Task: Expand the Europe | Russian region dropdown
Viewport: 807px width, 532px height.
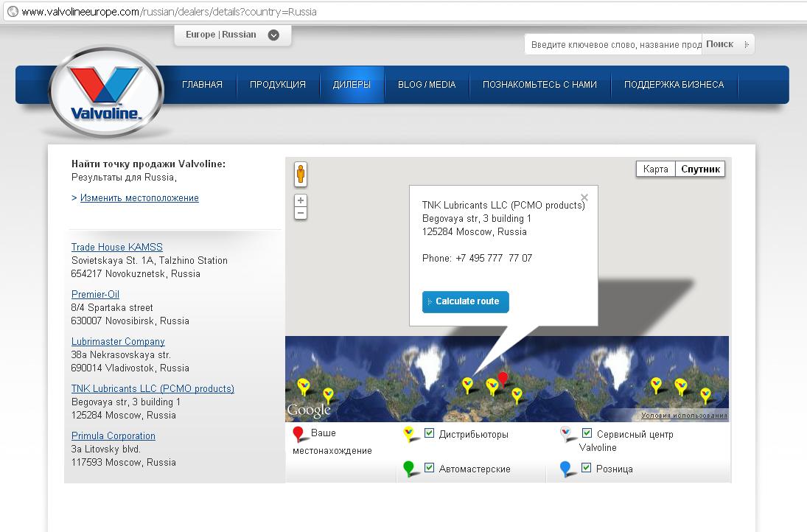Action: [233, 35]
